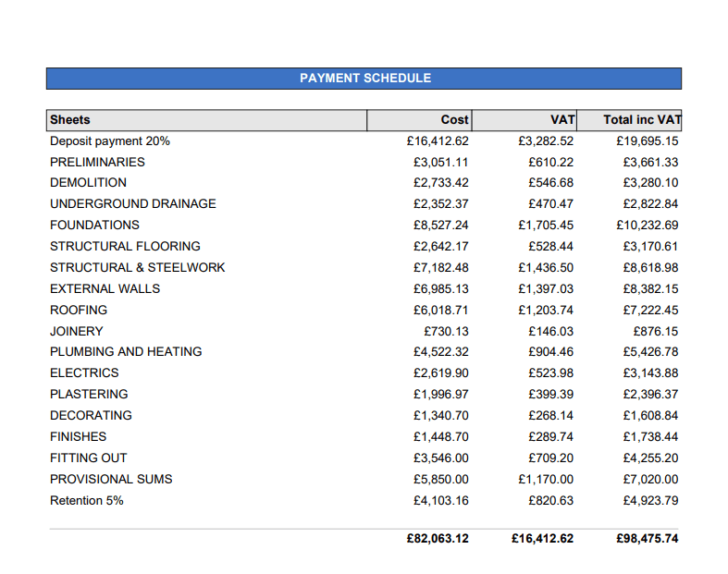Select the STRUCTURAL & STEELWORK row label
The image size is (728, 574).
[x=138, y=267]
